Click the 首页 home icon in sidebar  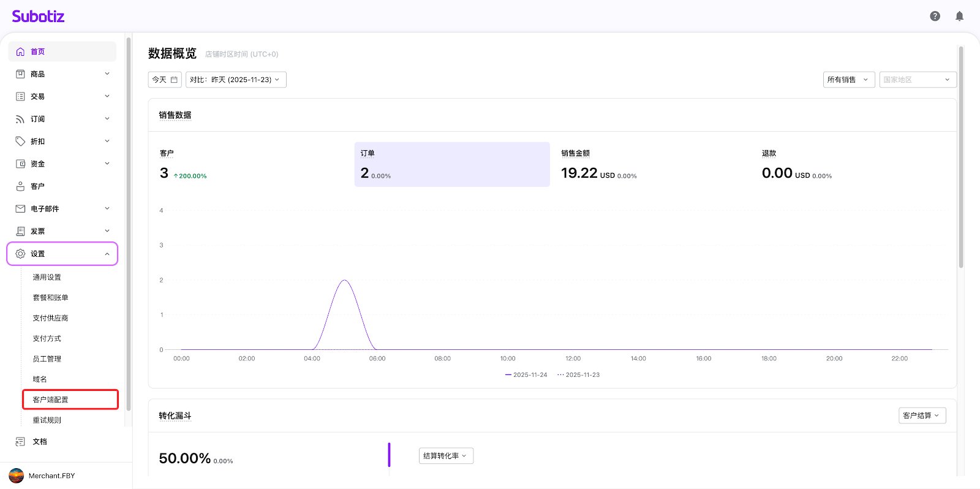20,51
